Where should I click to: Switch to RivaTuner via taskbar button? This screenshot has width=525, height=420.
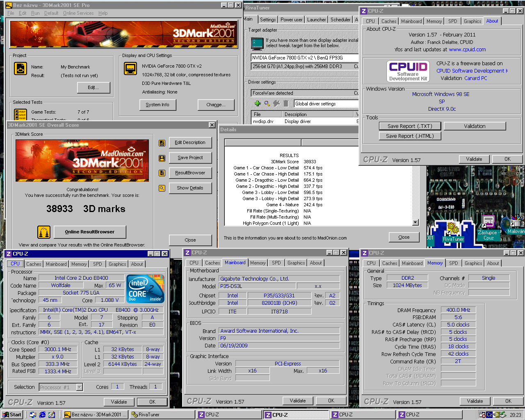163,415
